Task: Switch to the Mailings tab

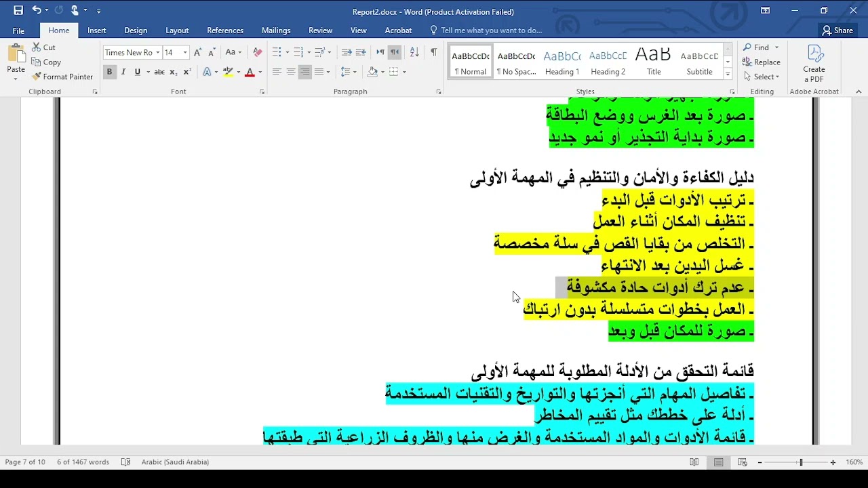Action: [276, 30]
